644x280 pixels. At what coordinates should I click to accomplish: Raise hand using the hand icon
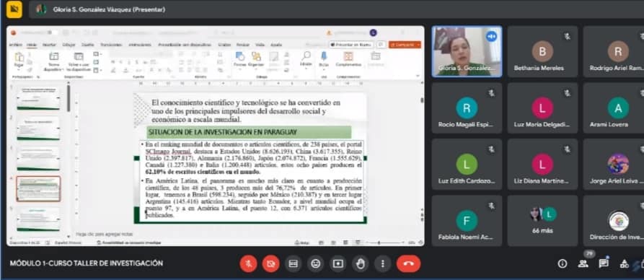pos(360,263)
